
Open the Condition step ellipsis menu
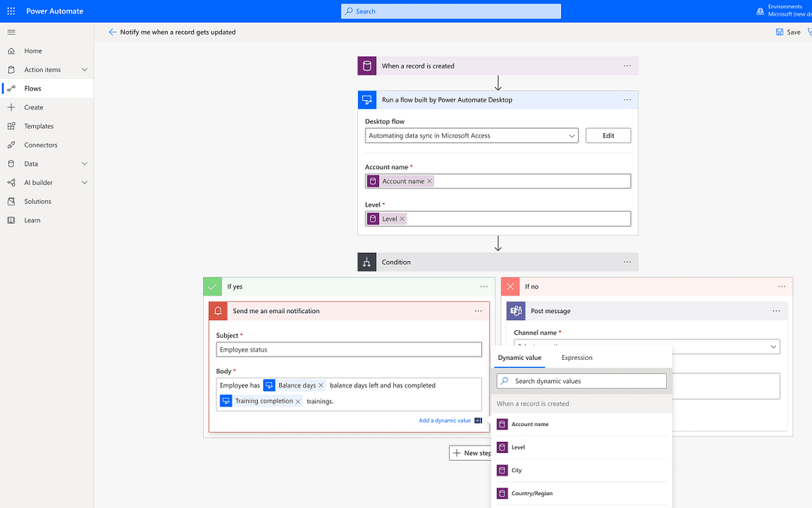627,263
